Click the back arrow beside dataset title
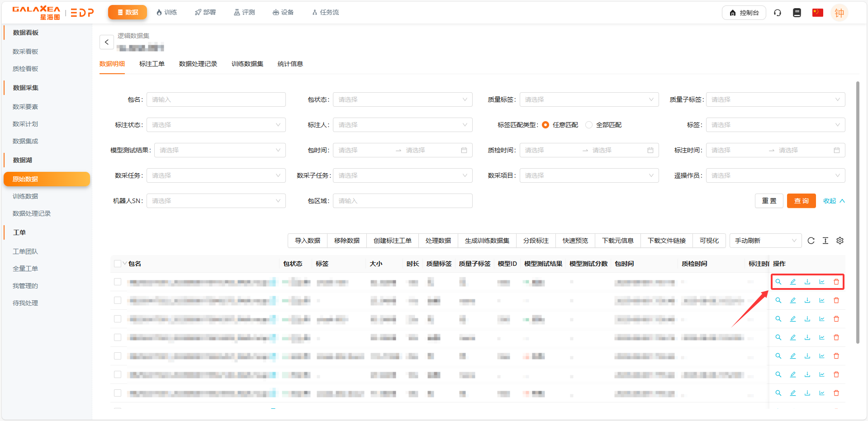The width and height of the screenshot is (868, 421). (x=107, y=42)
